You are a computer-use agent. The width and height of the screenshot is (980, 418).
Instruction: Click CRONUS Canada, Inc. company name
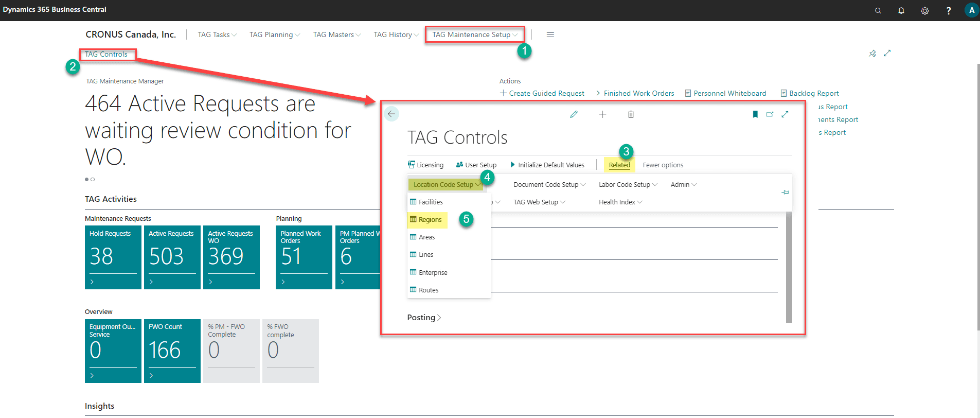point(131,34)
